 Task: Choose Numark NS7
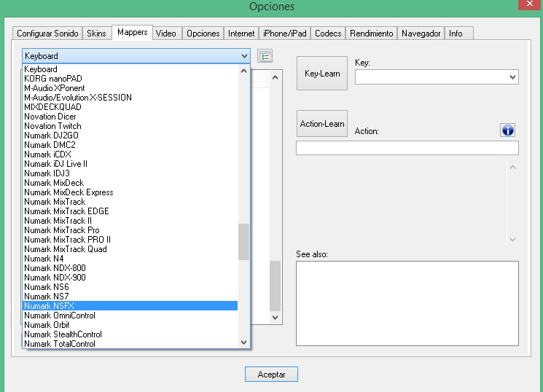coord(130,297)
